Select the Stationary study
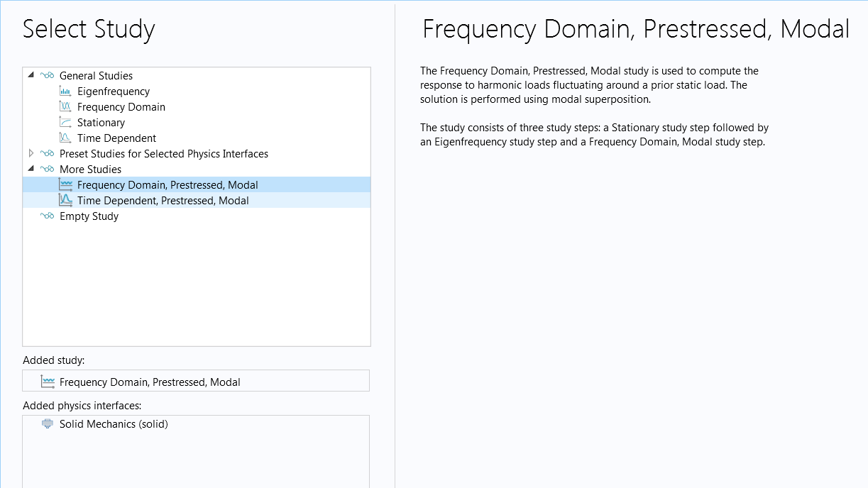The image size is (868, 488). coord(101,123)
